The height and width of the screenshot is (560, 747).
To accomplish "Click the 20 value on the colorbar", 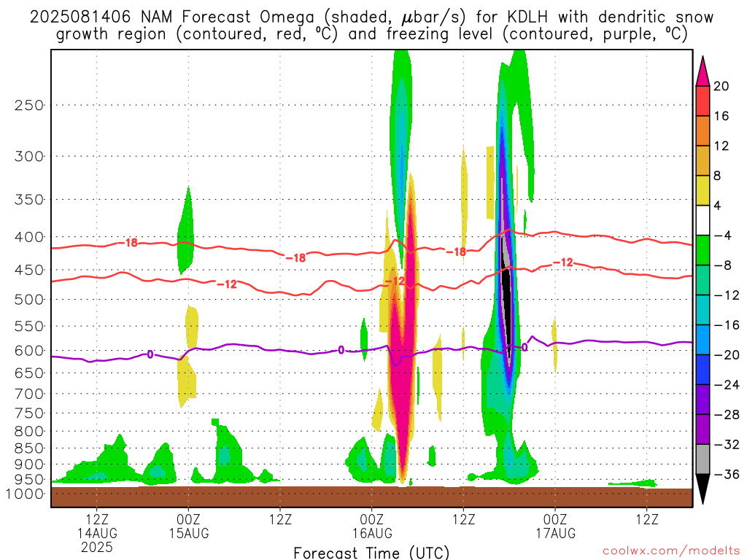I will click(721, 86).
